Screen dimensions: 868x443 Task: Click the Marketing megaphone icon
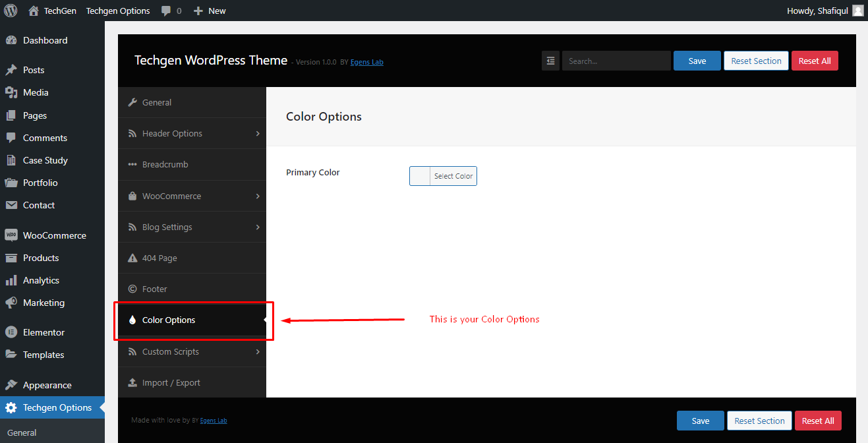11,303
